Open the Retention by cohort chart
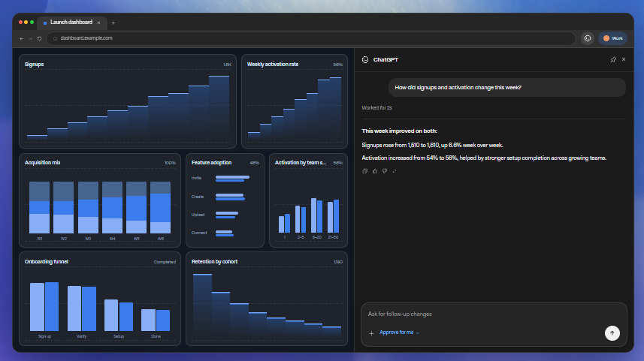Image resolution: width=644 pixels, height=361 pixels. point(267,299)
